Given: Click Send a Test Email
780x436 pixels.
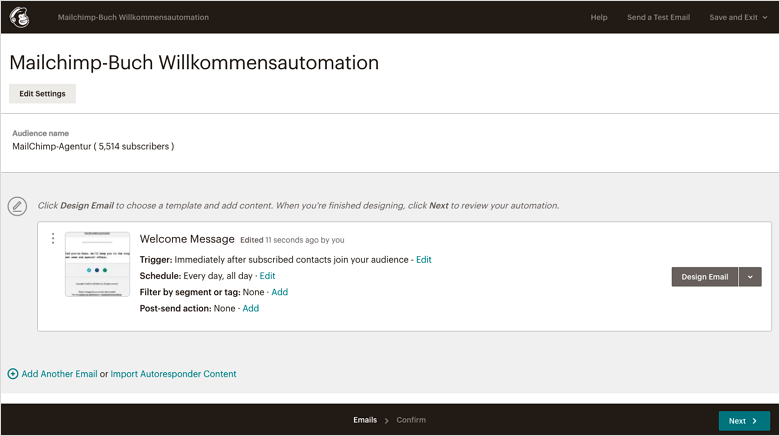Looking at the screenshot, I should (x=658, y=17).
